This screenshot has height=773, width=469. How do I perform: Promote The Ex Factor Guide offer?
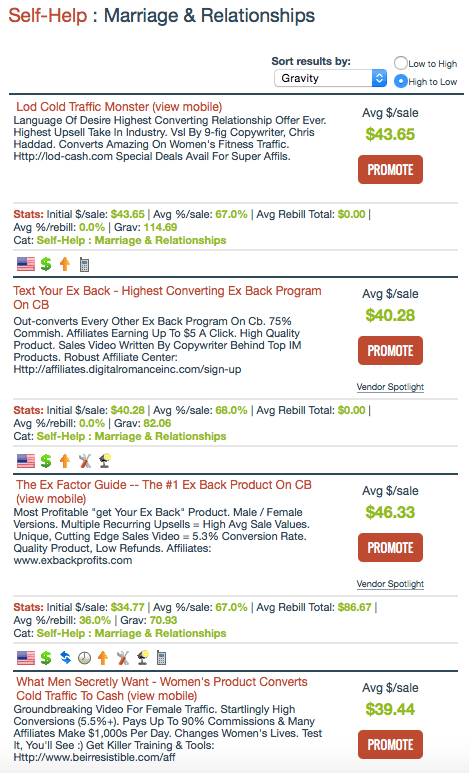[390, 547]
